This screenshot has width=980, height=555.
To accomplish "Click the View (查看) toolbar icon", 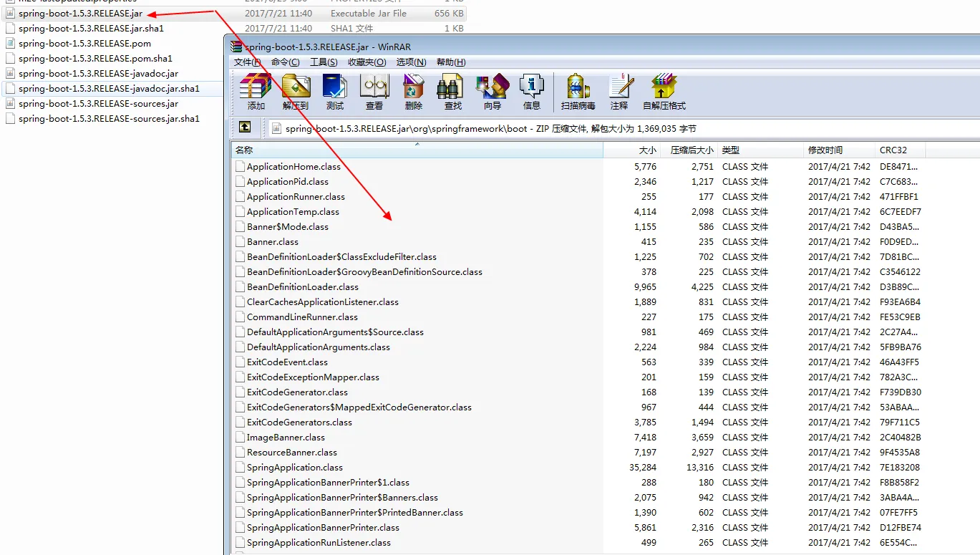I will pyautogui.click(x=374, y=86).
